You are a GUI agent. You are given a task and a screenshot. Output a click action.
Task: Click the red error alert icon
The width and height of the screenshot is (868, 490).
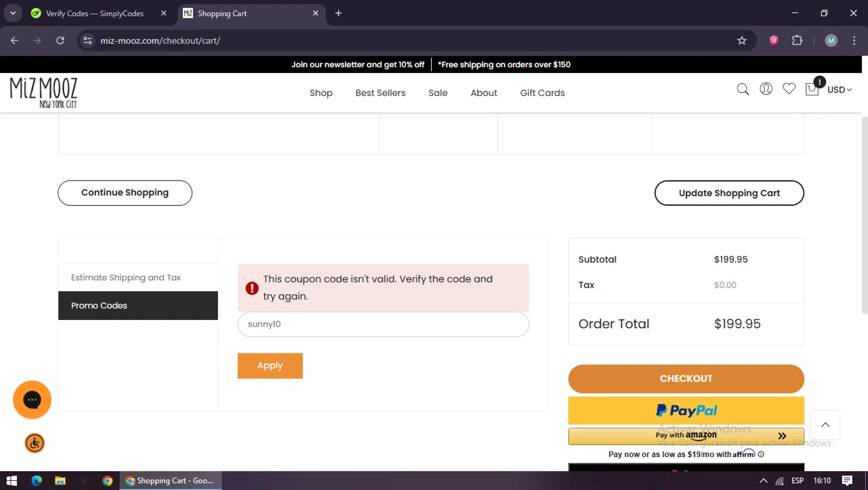pyautogui.click(x=252, y=288)
